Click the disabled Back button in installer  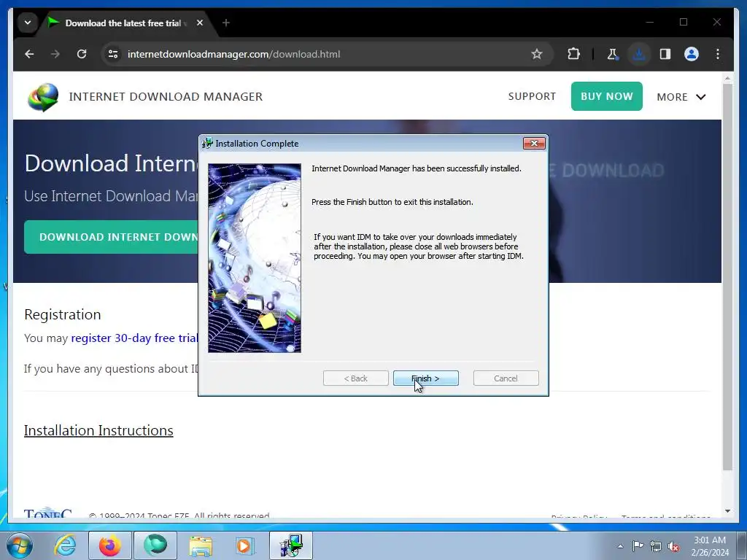355,378
